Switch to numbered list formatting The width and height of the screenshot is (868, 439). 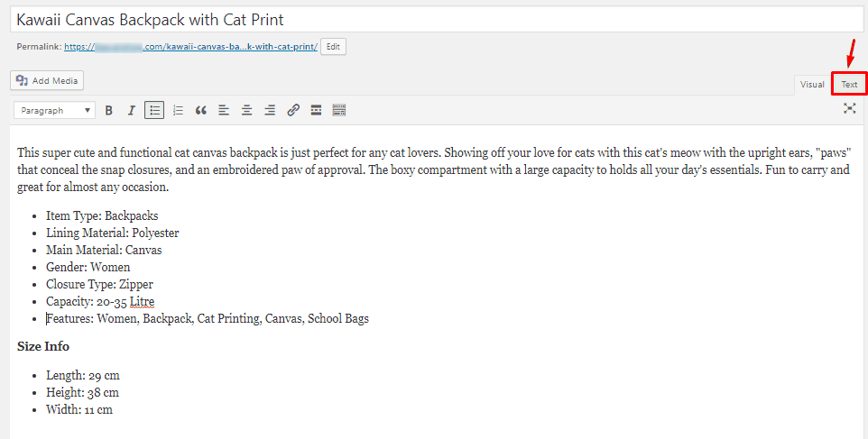178,111
